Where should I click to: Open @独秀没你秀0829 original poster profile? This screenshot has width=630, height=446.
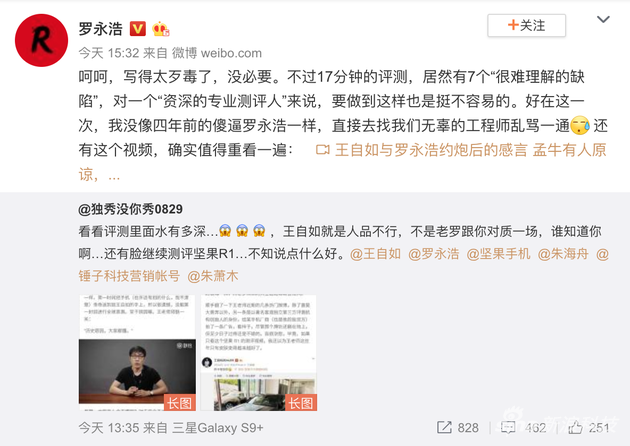point(131,209)
